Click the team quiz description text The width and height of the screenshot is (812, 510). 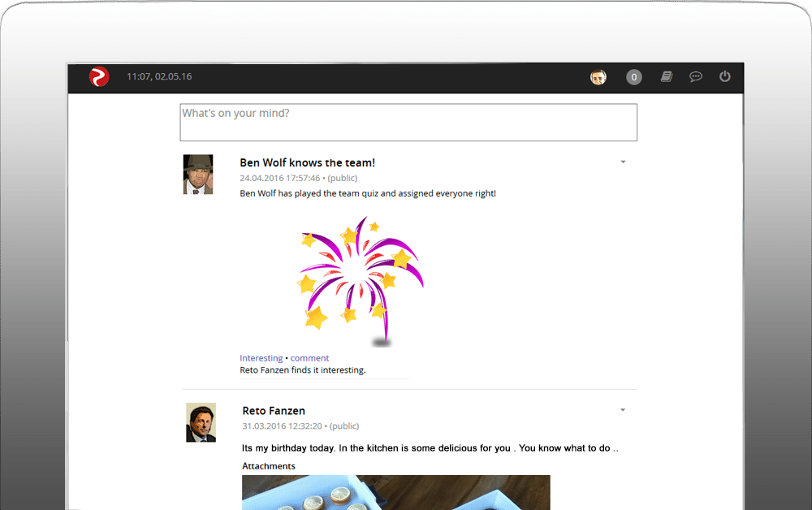pos(368,193)
